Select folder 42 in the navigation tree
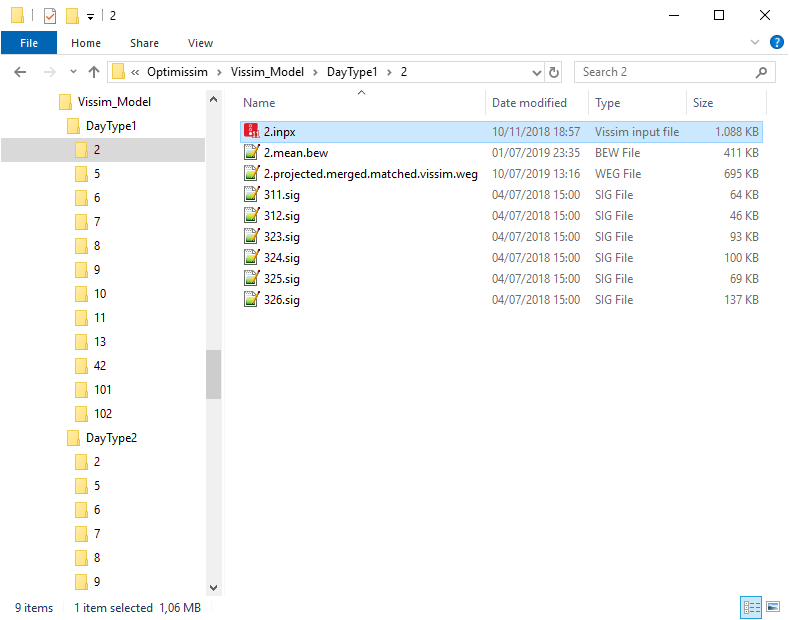The height and width of the screenshot is (620, 789). 100,365
